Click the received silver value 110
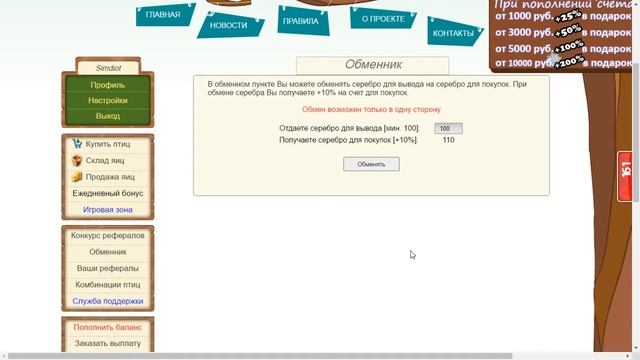Screen dimensions: 640x360 (448, 140)
